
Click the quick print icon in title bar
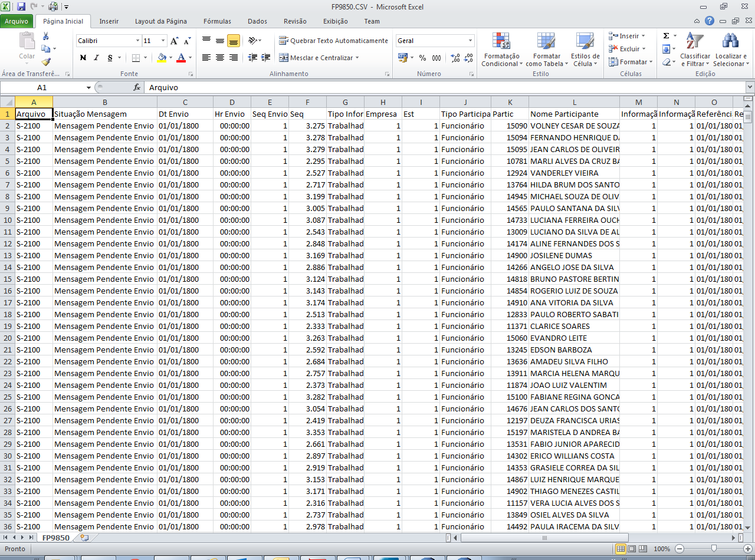click(53, 7)
